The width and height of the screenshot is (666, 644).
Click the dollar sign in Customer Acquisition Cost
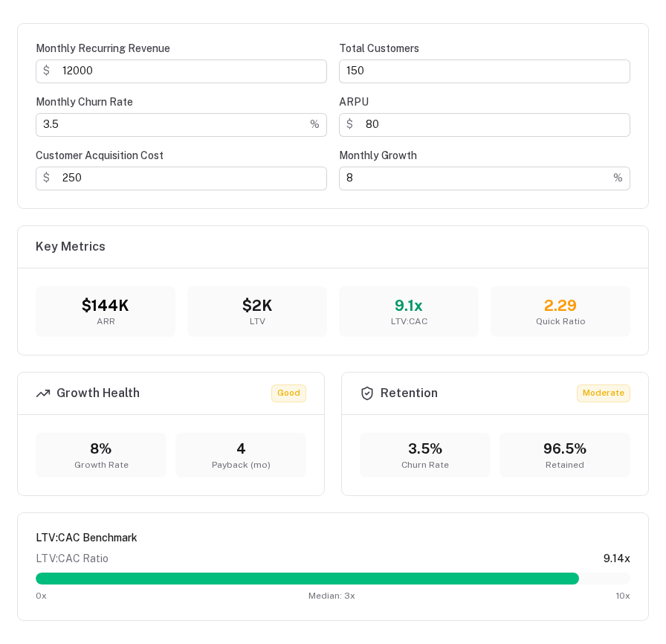point(46,178)
